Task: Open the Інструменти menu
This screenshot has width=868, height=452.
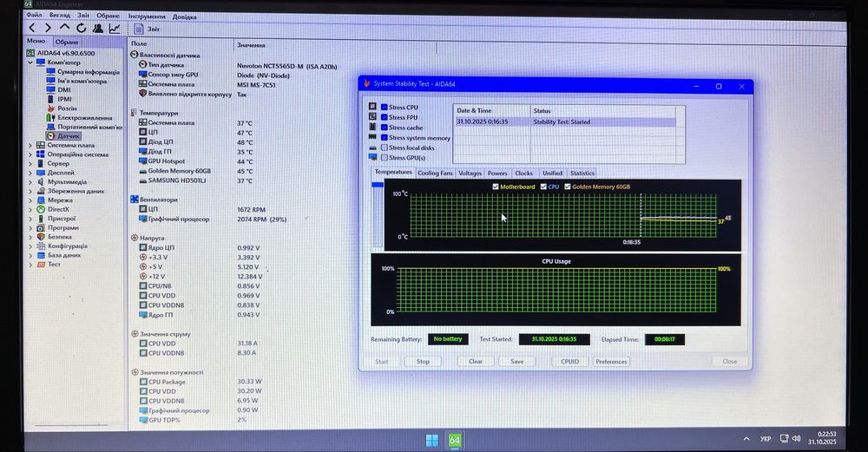Action: click(x=147, y=16)
